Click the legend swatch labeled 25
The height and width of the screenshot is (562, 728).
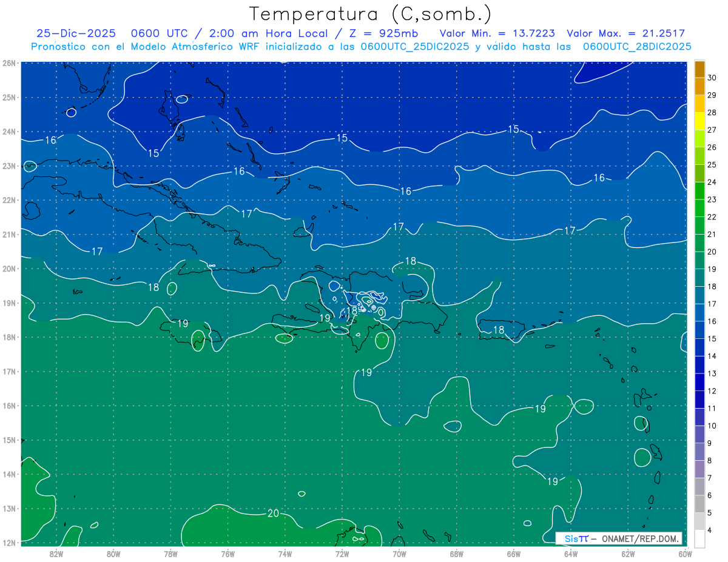[699, 156]
